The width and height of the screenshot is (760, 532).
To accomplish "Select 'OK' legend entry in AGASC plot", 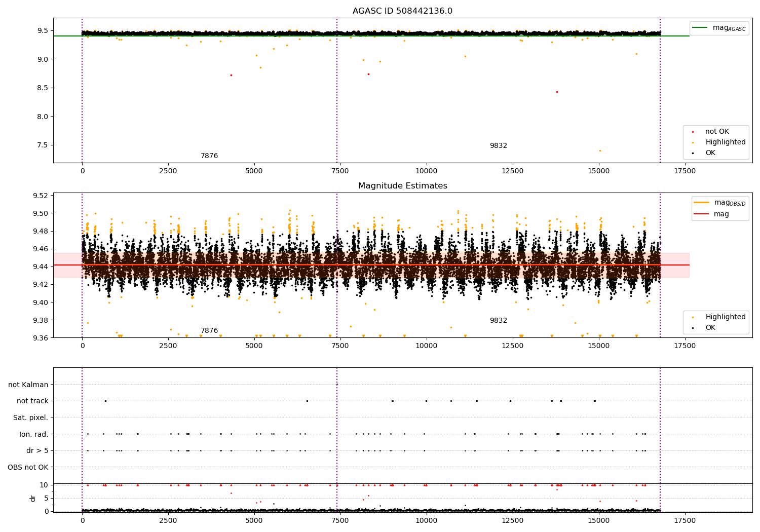I will point(710,153).
